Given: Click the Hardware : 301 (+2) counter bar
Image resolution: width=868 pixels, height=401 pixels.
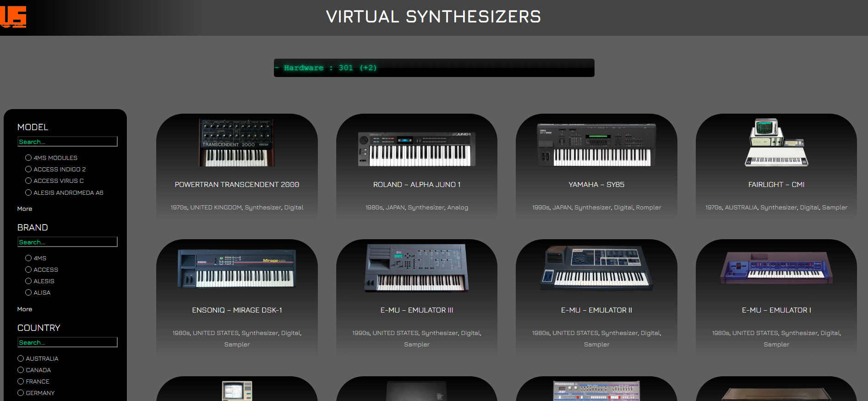Looking at the screenshot, I should [x=434, y=68].
